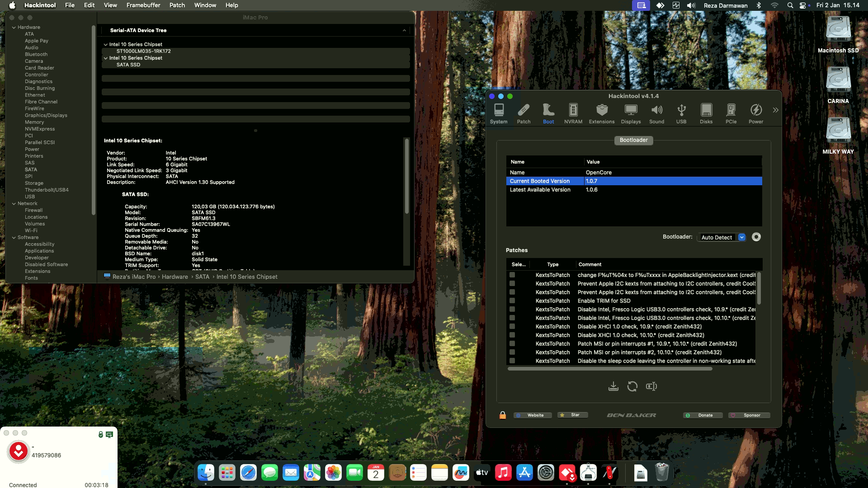This screenshot has height=488, width=868.
Task: Open the NVRAM section in Hackintool
Action: click(573, 113)
